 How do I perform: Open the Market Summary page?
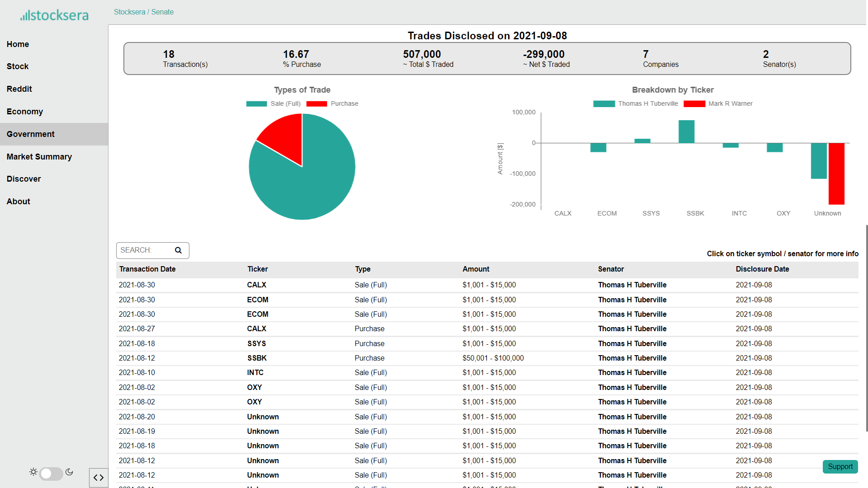39,157
